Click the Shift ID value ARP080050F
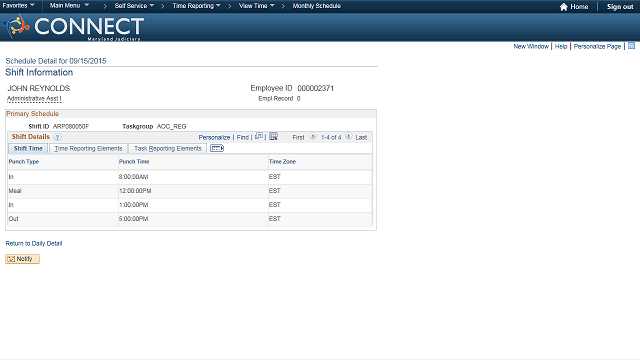The width and height of the screenshot is (640, 360). (71, 127)
